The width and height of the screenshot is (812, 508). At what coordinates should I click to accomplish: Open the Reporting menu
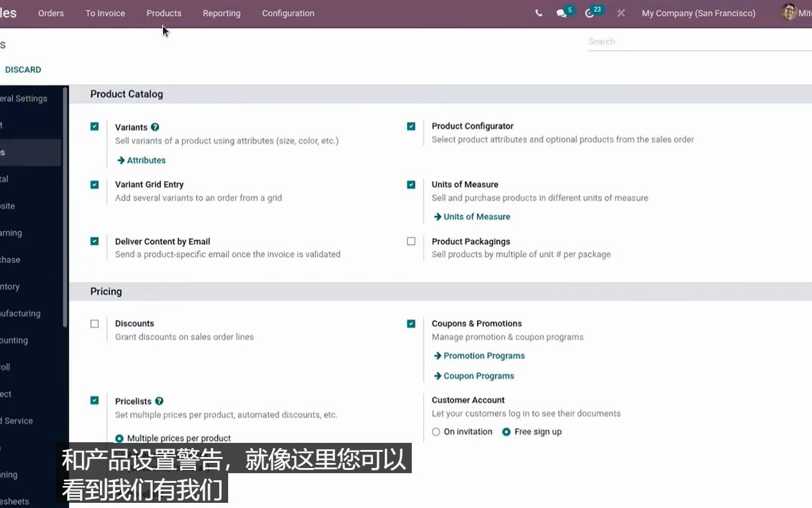click(x=221, y=13)
